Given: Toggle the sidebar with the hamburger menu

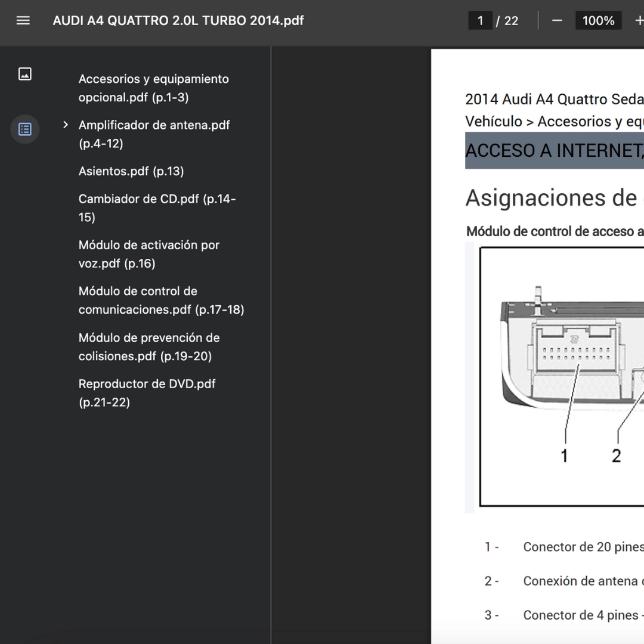Looking at the screenshot, I should tap(23, 20).
